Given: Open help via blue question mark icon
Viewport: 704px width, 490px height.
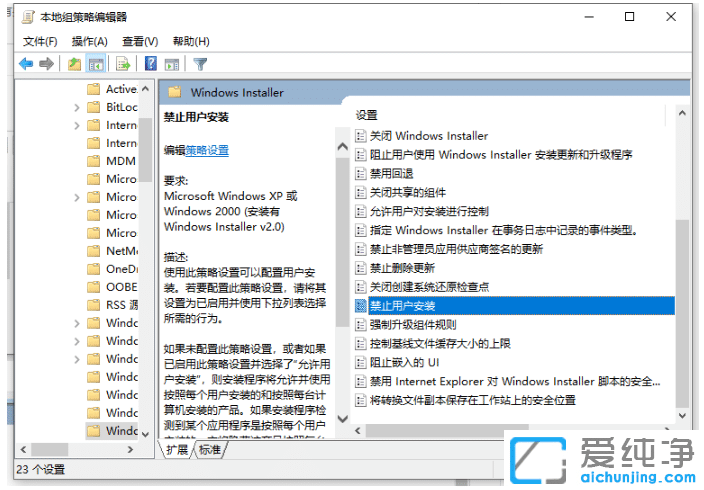Looking at the screenshot, I should 151,64.
